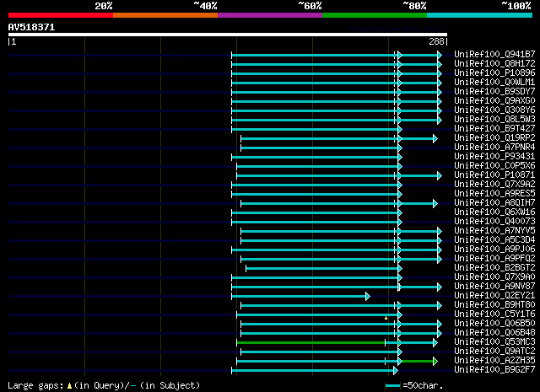Click the cyan alignment bar of B9G2F7 row

(313, 371)
